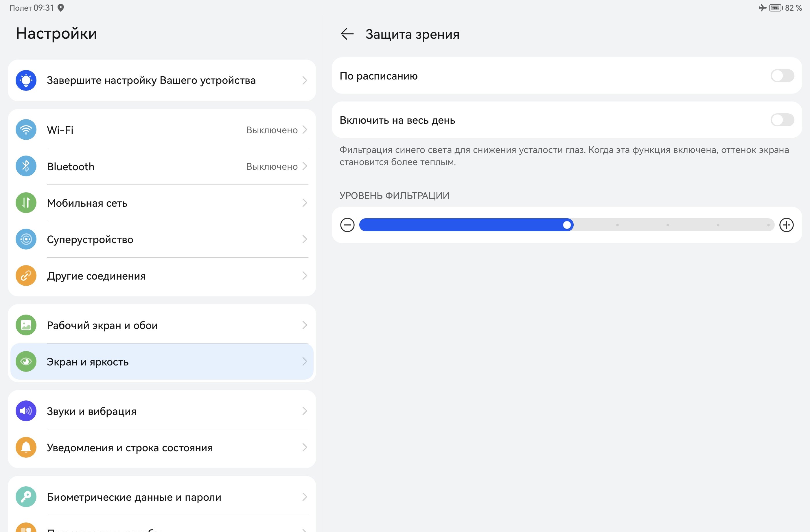Tap the Мобильная сеть green arrows icon

pyautogui.click(x=26, y=203)
